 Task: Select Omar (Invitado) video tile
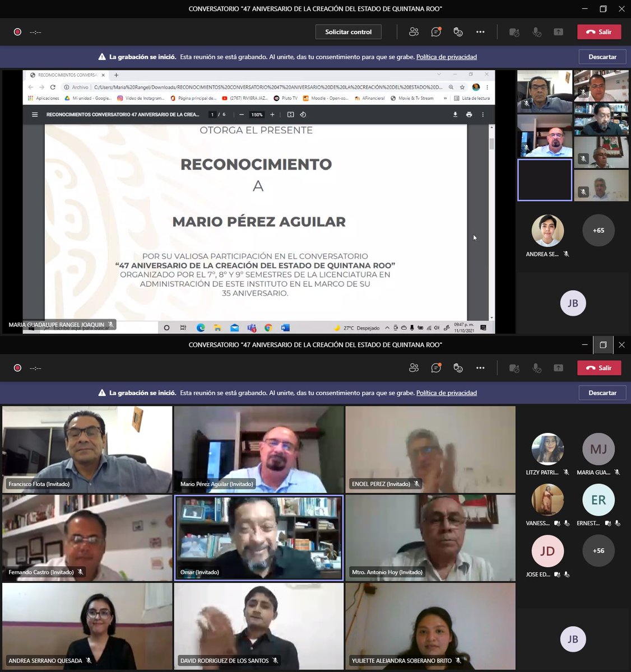pyautogui.click(x=259, y=538)
